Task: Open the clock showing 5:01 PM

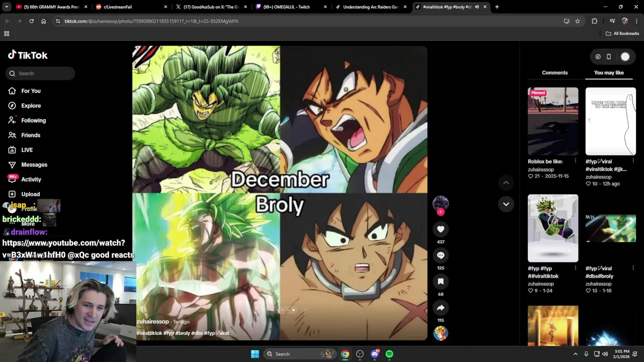Action: pos(622,354)
